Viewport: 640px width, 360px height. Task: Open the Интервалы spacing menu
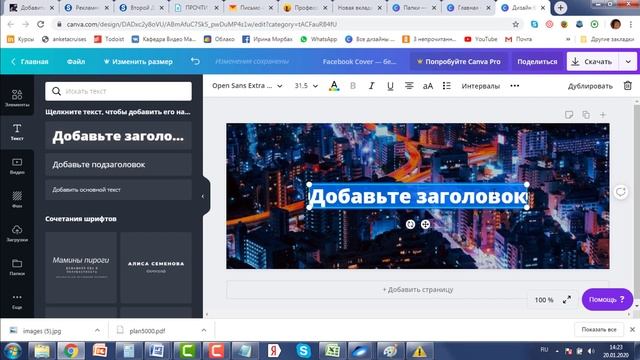tap(480, 86)
